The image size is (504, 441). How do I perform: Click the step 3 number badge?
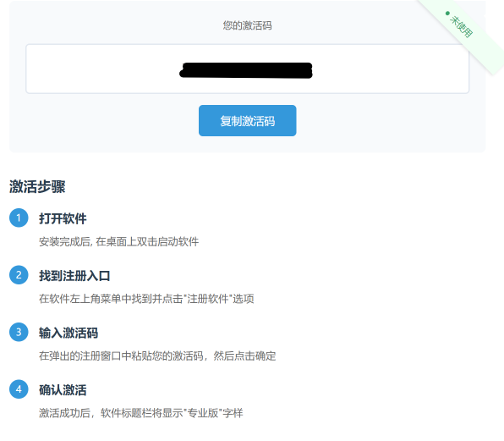coord(19,332)
